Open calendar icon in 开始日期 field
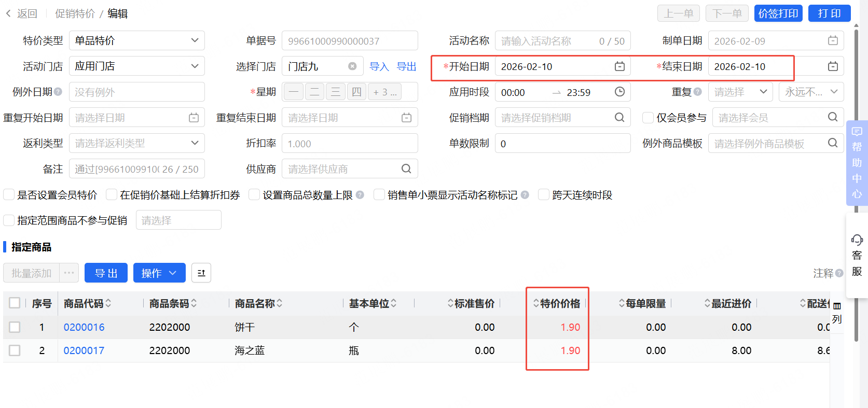This screenshot has width=868, height=408. point(619,66)
